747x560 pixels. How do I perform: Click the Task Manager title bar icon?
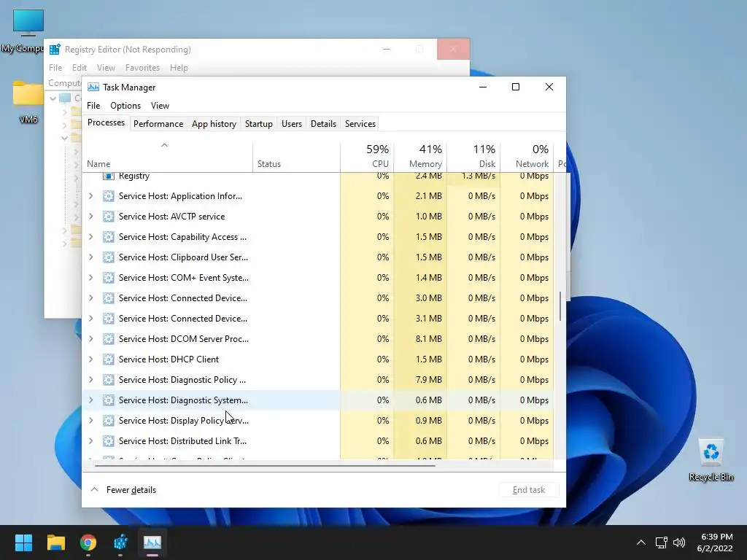(x=93, y=87)
